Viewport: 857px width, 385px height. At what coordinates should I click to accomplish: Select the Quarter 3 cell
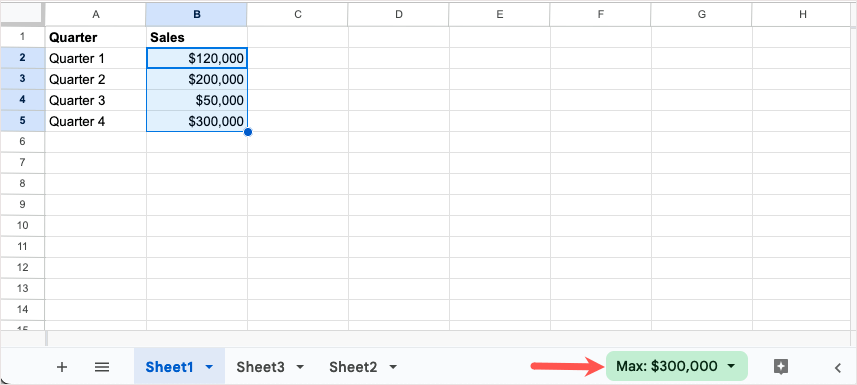click(x=96, y=100)
